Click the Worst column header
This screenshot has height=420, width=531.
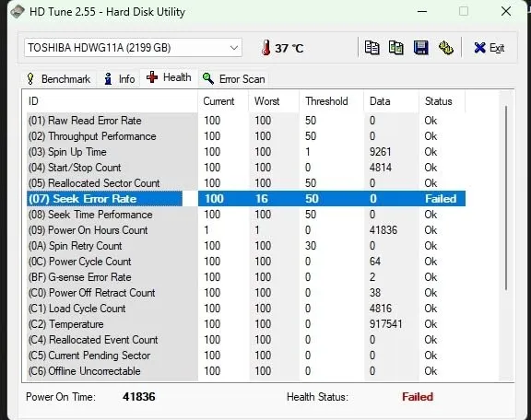coord(274,101)
